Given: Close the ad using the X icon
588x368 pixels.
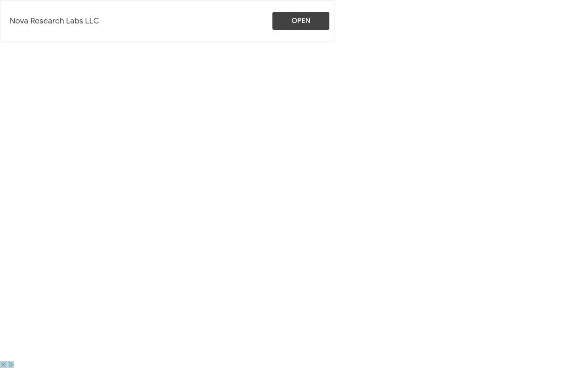Looking at the screenshot, I should coord(3,364).
